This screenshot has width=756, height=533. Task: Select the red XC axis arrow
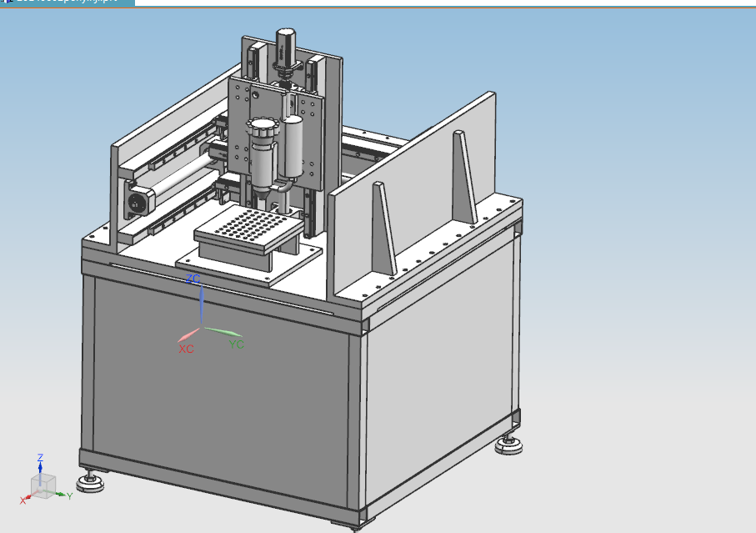tap(188, 334)
